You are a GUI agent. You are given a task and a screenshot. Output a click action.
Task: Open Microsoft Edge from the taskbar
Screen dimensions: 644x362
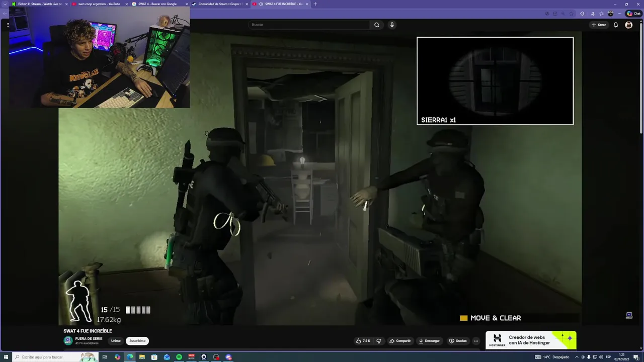[130, 357]
